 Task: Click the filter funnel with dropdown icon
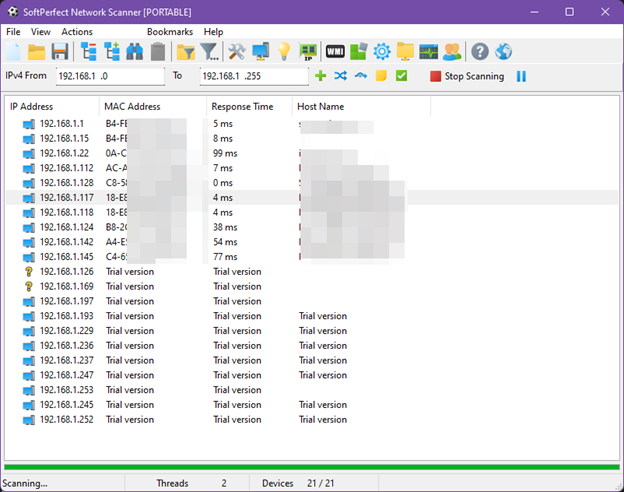209,51
